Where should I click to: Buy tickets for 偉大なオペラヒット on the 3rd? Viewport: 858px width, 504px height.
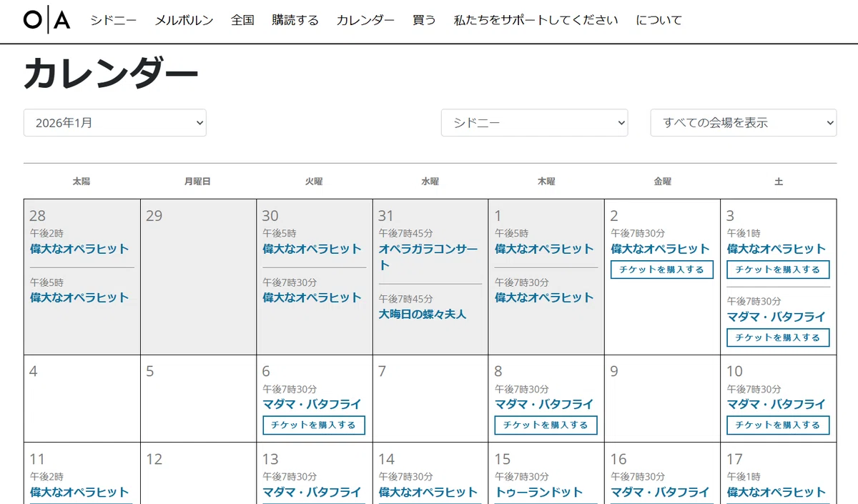[x=778, y=270]
